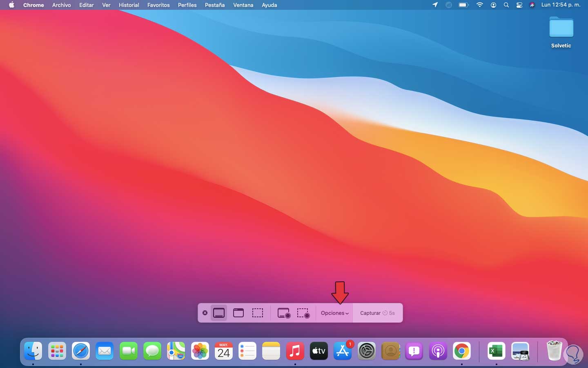The width and height of the screenshot is (588, 368).
Task: Close the screenshot toolbar
Action: coord(205,313)
